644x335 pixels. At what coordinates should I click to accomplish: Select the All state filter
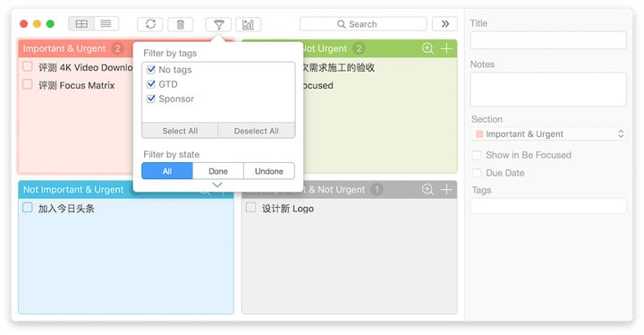tap(167, 171)
